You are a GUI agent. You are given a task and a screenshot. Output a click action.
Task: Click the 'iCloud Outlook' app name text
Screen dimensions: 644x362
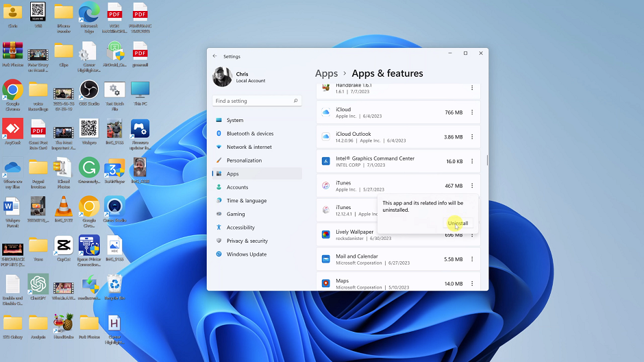coord(354,134)
